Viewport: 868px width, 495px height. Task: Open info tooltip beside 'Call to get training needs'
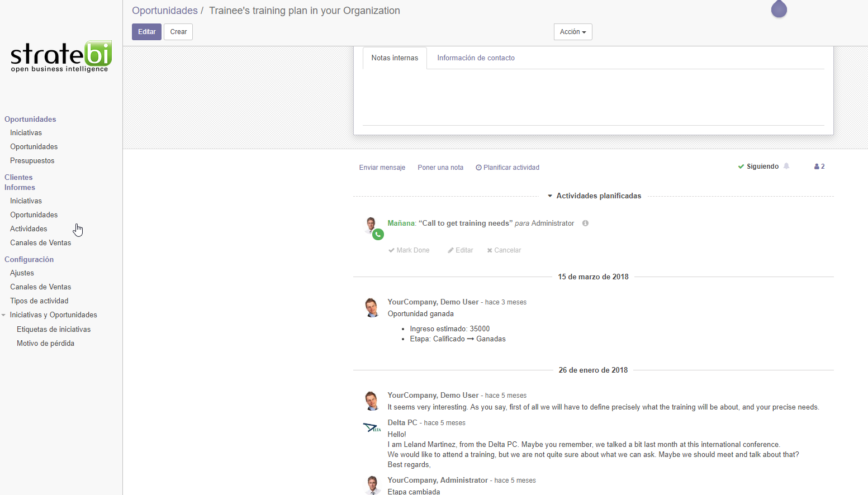585,222
